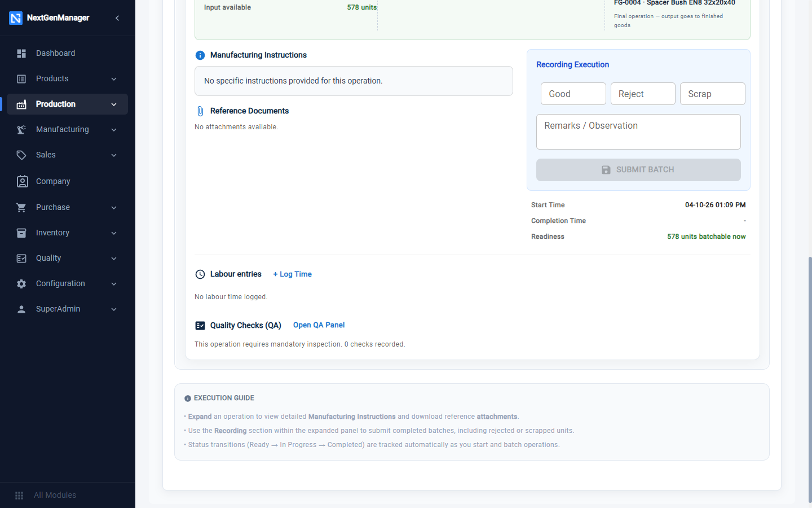Click the Reference Documents paperclip icon
This screenshot has height=508, width=812.
point(200,111)
